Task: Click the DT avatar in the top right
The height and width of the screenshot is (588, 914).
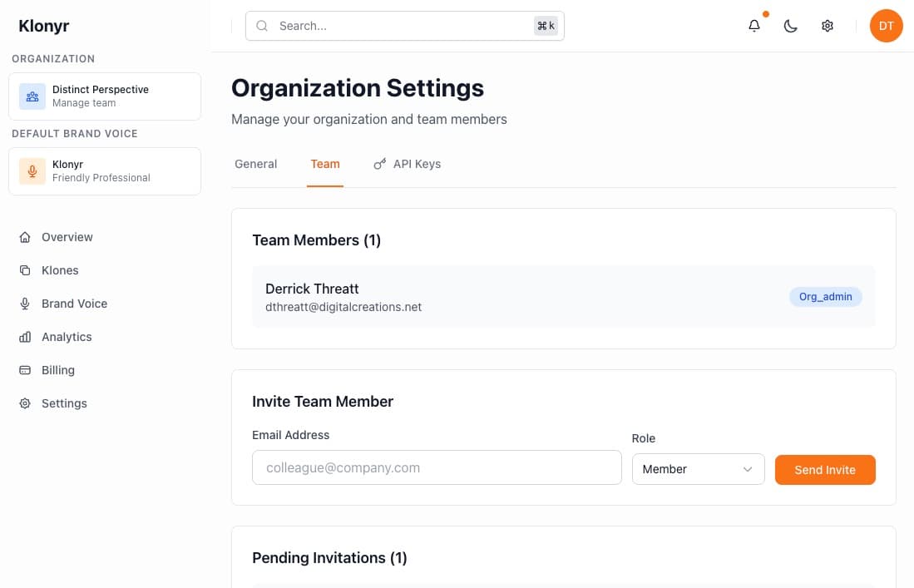Action: tap(886, 26)
